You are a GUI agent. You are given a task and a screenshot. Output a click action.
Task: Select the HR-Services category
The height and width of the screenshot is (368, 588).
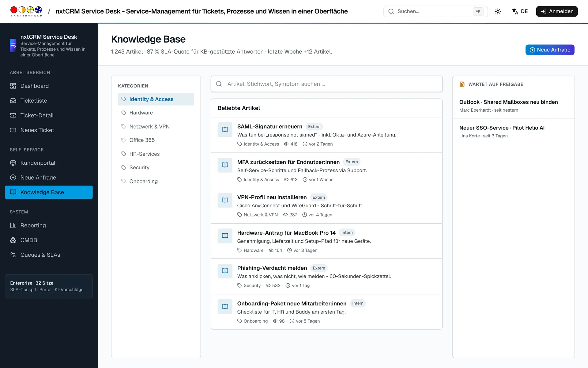click(x=156, y=154)
